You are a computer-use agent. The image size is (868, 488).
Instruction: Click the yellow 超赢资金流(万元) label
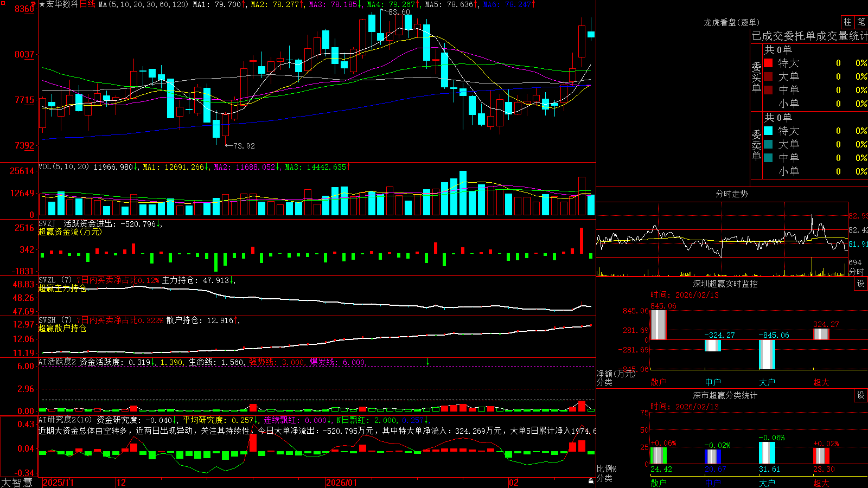tap(70, 232)
